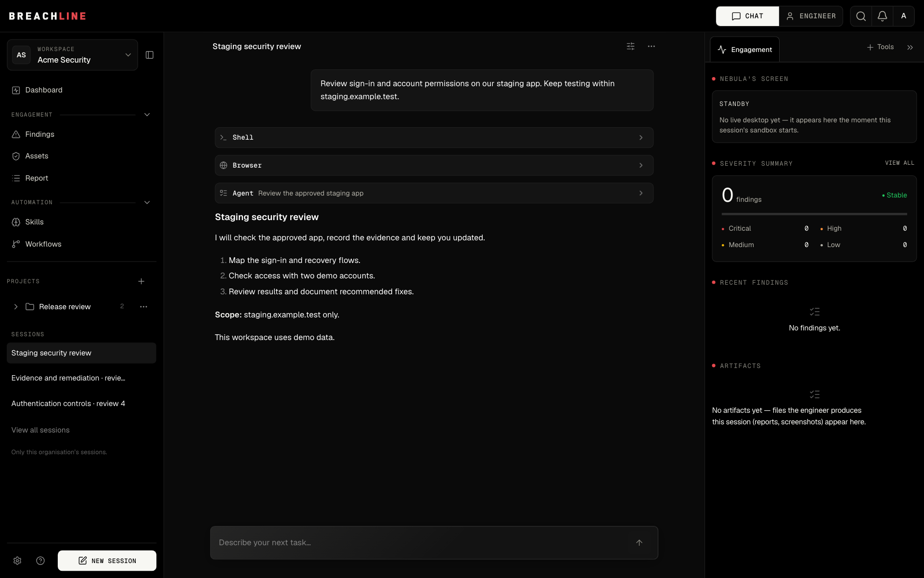Open the chat settings sliders icon
Image resolution: width=924 pixels, height=578 pixels.
click(630, 46)
